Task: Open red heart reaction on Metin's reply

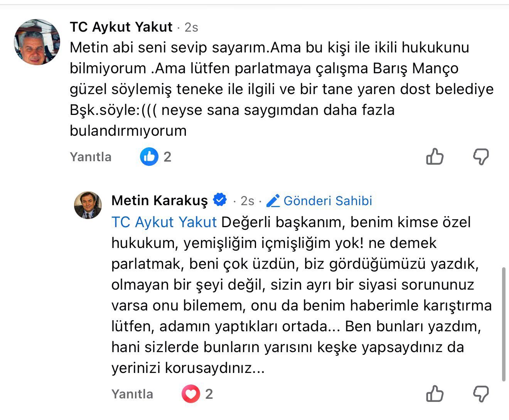Action: (x=191, y=394)
